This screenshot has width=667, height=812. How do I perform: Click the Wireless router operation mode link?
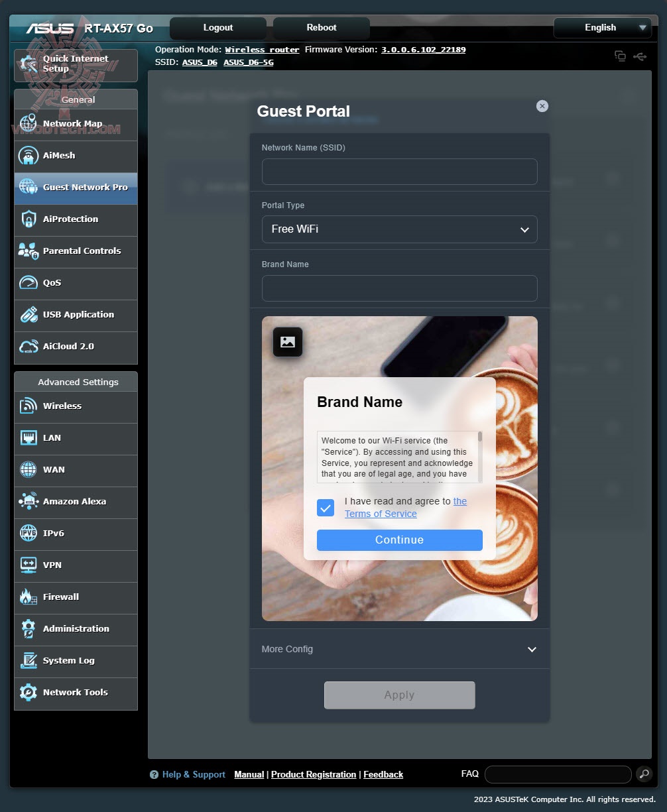pos(263,50)
